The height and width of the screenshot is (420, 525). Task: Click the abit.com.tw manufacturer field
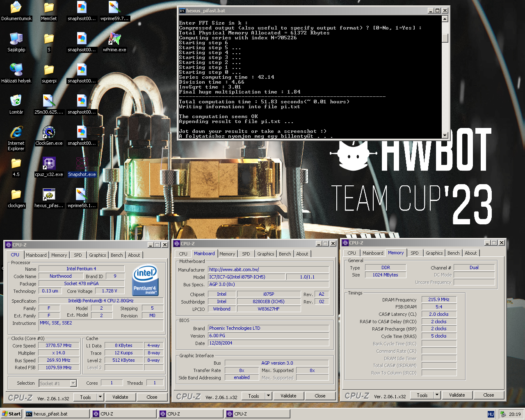[x=269, y=269]
